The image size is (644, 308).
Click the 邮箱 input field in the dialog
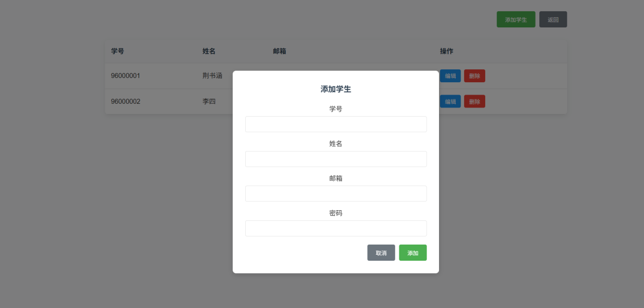click(335, 194)
